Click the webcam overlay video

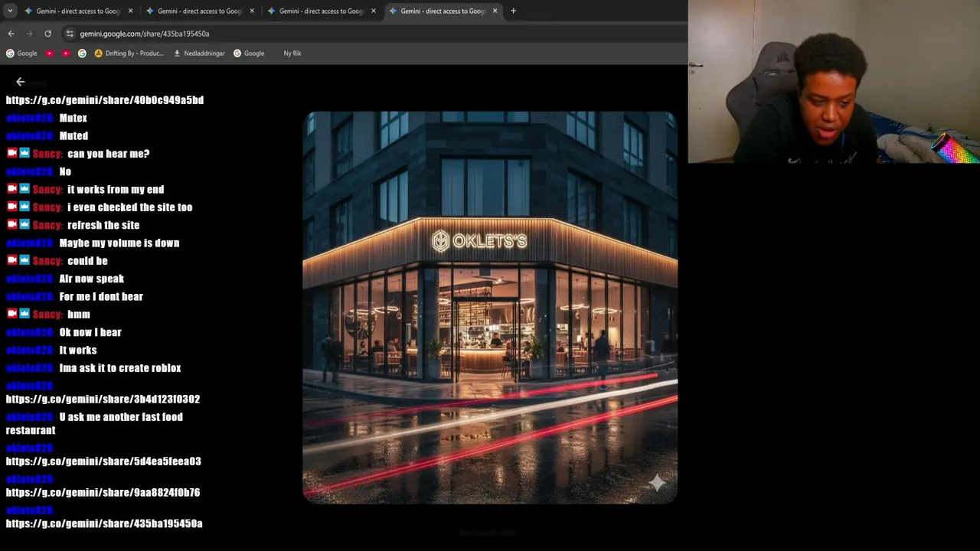[x=834, y=82]
